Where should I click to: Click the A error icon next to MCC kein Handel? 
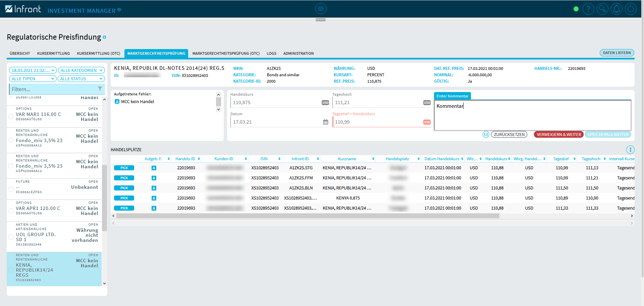117,101
